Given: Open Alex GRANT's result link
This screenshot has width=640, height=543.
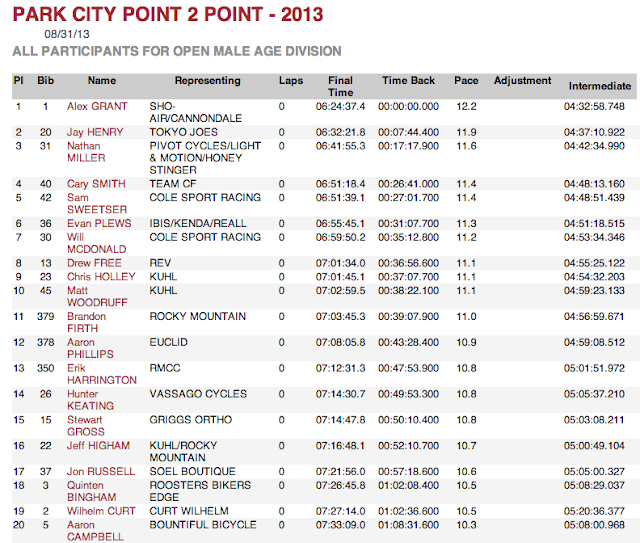Looking at the screenshot, I should (x=97, y=107).
